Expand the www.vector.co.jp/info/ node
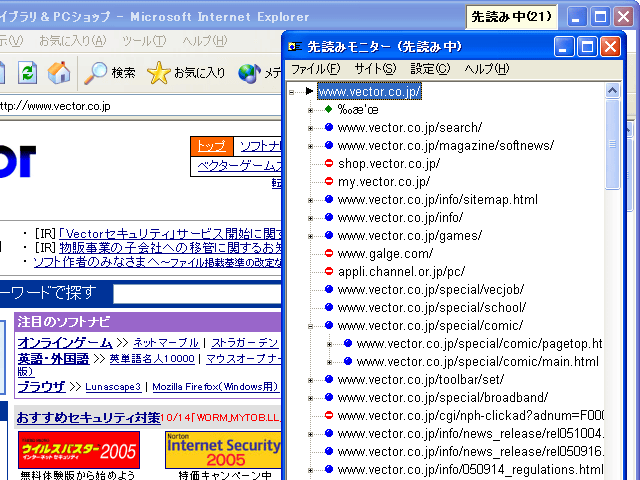 point(310,218)
